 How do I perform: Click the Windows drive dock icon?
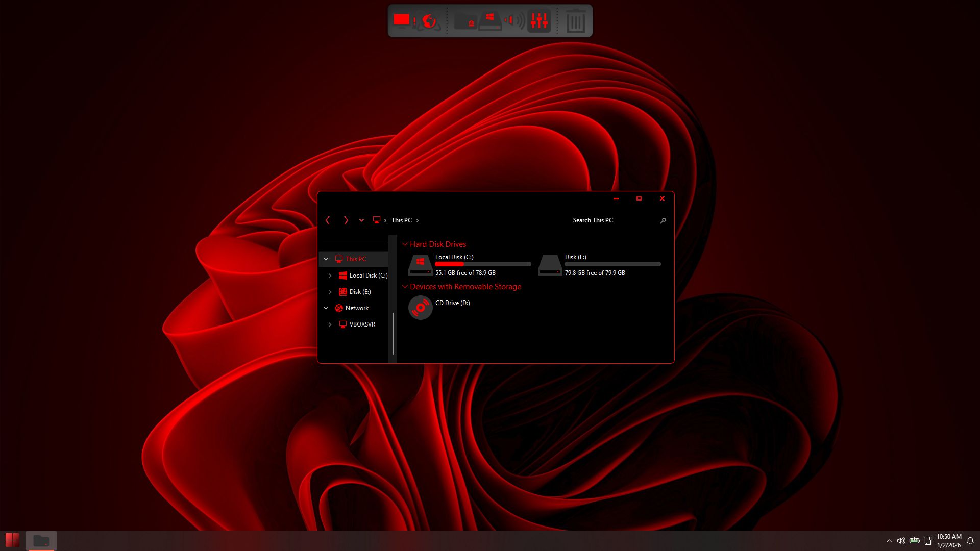pos(490,21)
